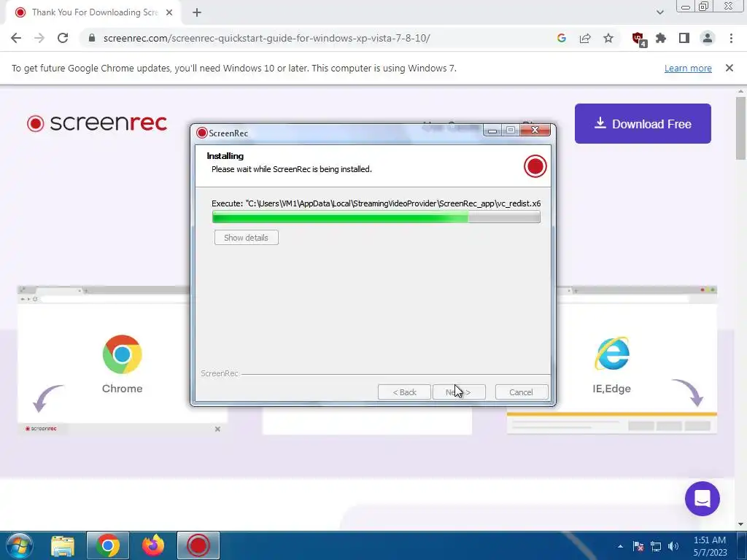
Task: Open the network tray icon
Action: (x=656, y=546)
